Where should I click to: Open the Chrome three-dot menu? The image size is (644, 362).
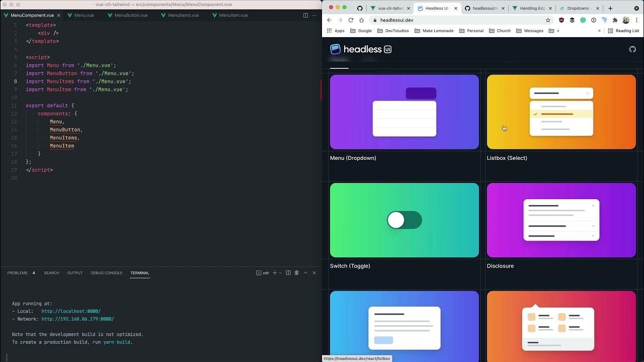[x=636, y=20]
